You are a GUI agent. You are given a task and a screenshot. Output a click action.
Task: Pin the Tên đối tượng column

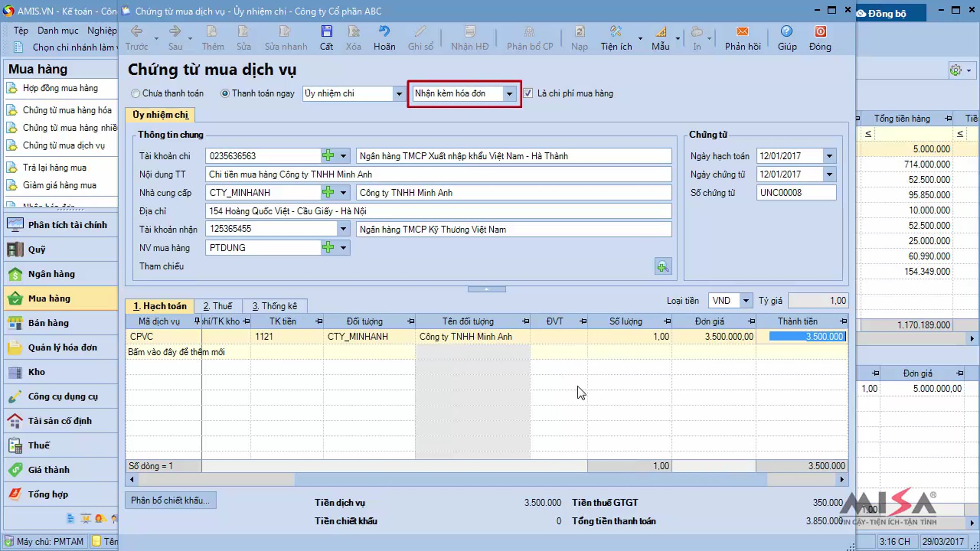pyautogui.click(x=526, y=322)
